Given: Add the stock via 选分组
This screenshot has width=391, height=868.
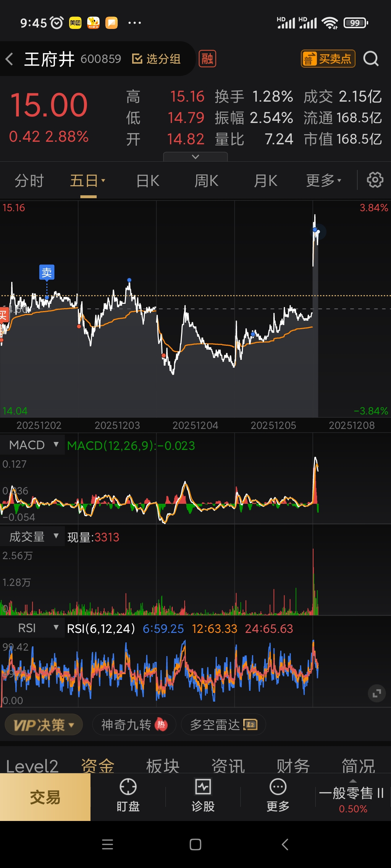Looking at the screenshot, I should tap(156, 59).
